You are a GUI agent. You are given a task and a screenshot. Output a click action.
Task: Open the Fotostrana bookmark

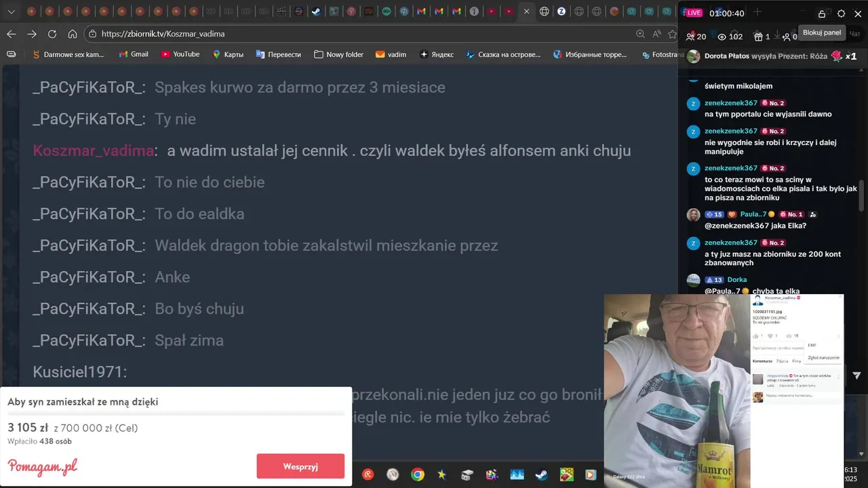click(x=663, y=54)
